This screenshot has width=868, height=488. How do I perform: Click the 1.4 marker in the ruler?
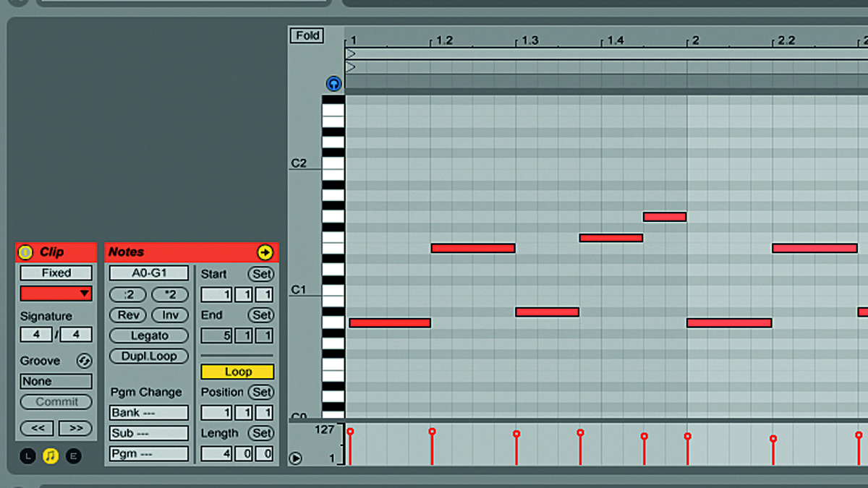(x=616, y=41)
